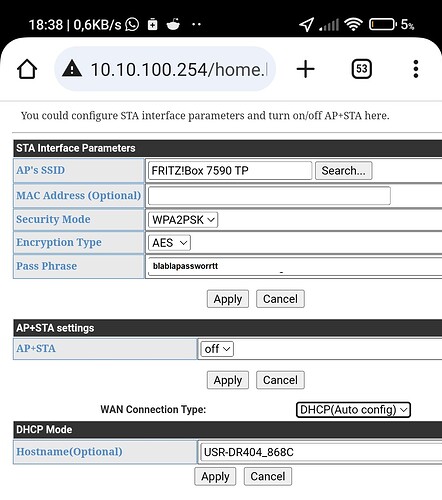The image size is (442, 500).
Task: Focus the MAC Address optional field
Action: [269, 196]
